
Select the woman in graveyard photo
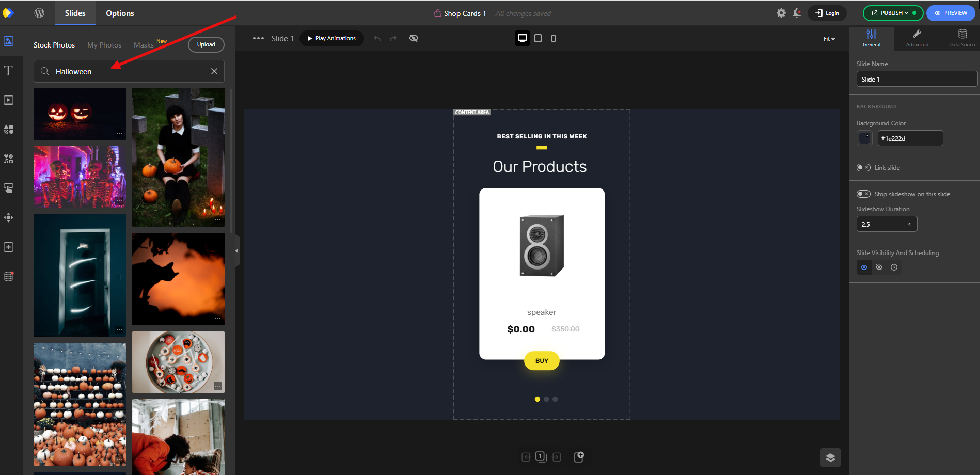click(x=178, y=157)
